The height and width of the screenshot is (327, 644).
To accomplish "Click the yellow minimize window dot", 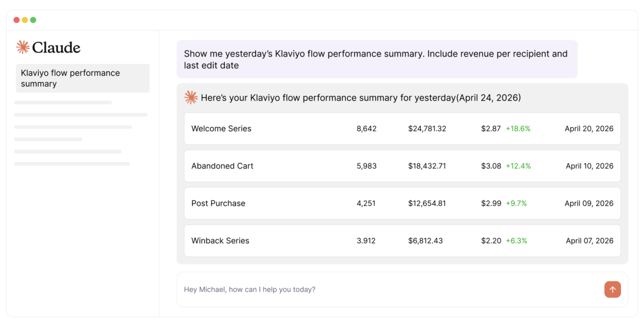I will coord(25,20).
